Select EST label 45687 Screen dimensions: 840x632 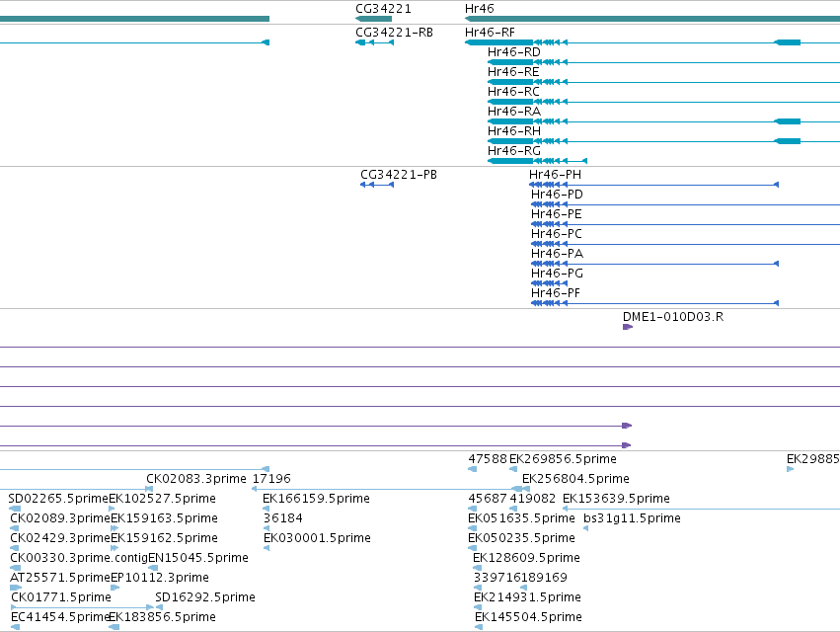(488, 499)
